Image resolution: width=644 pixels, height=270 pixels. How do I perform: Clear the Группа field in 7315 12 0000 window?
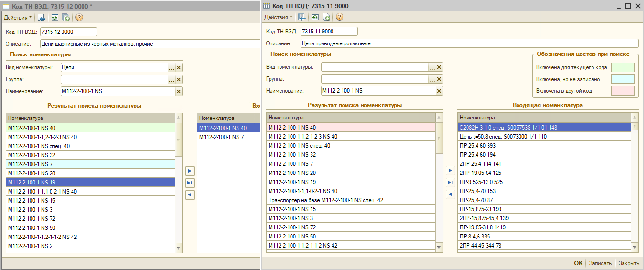(x=179, y=79)
